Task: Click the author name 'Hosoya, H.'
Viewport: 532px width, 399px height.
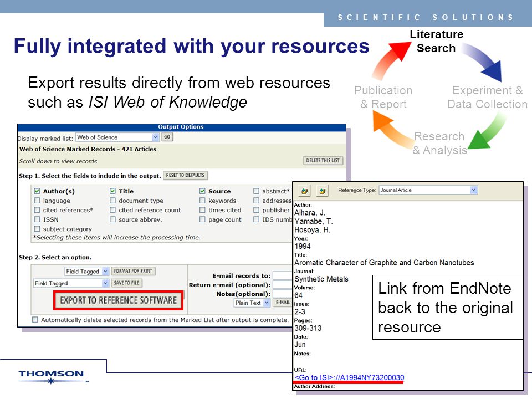Action: coord(312,230)
